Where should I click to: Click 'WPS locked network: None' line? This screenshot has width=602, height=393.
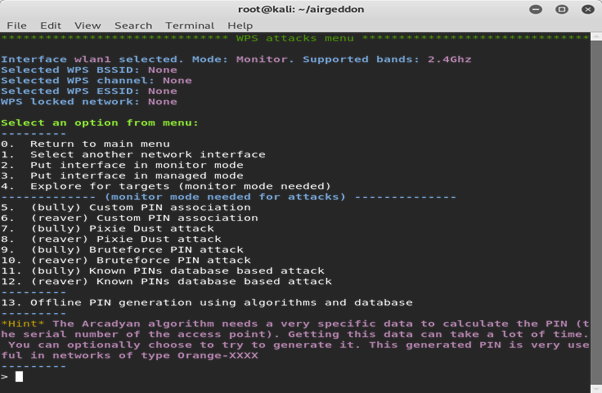click(x=89, y=102)
